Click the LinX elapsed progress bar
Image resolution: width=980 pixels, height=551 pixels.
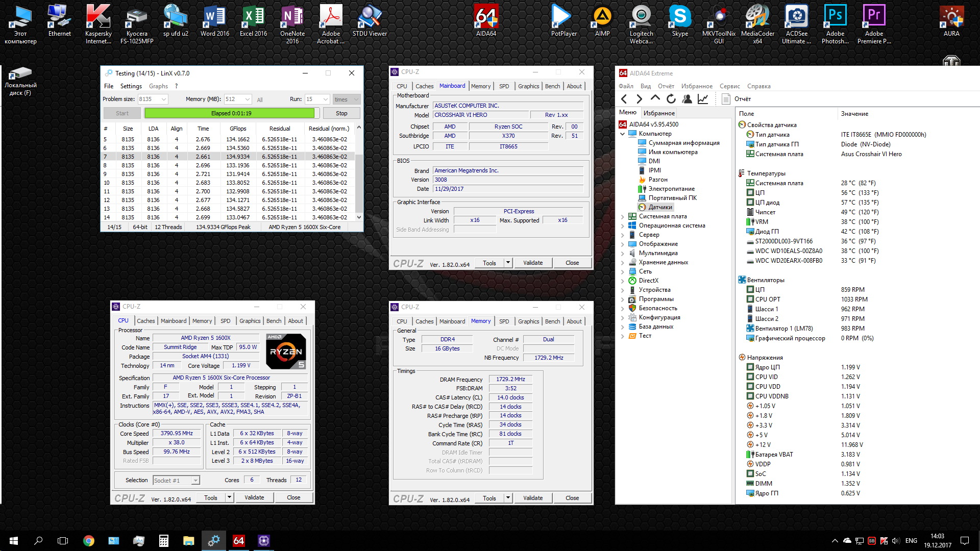click(231, 113)
